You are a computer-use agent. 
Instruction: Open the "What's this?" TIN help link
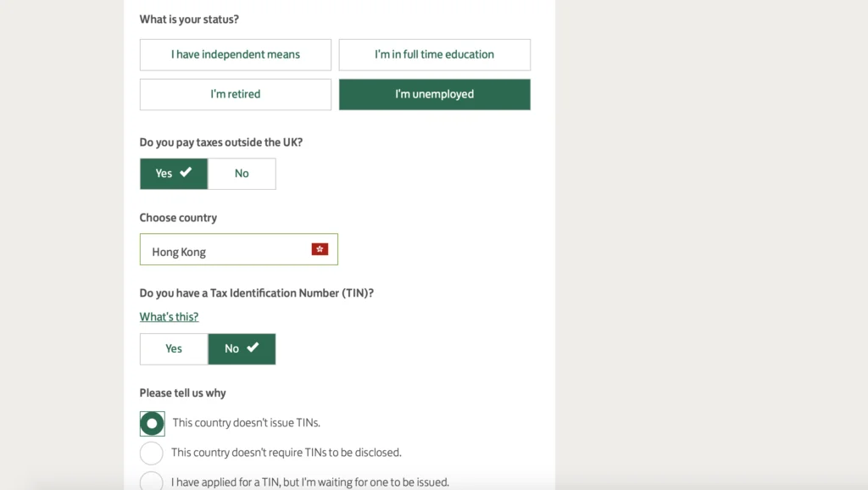(169, 317)
